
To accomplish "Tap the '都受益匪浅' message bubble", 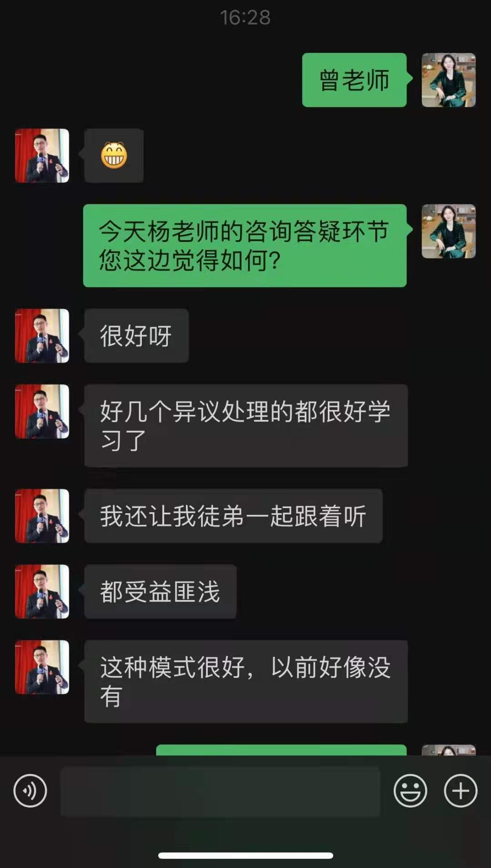I will pos(160,591).
